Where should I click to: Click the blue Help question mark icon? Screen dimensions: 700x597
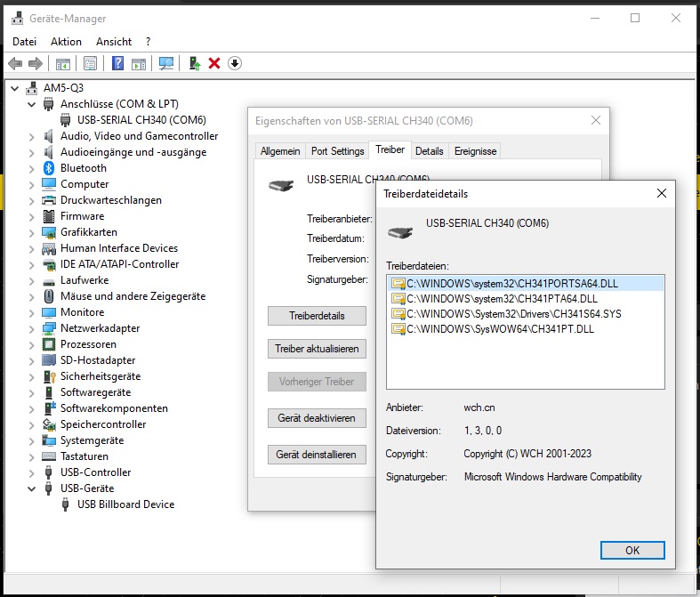117,63
